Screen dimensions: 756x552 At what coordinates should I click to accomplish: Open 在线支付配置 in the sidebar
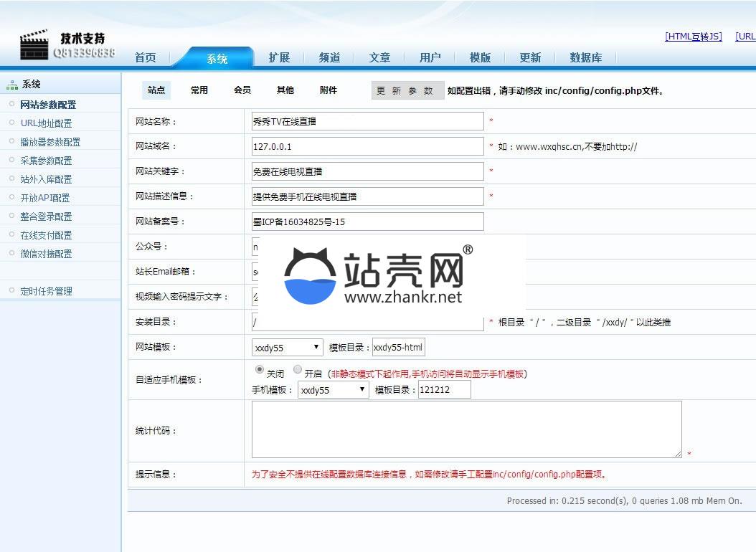pos(46,235)
